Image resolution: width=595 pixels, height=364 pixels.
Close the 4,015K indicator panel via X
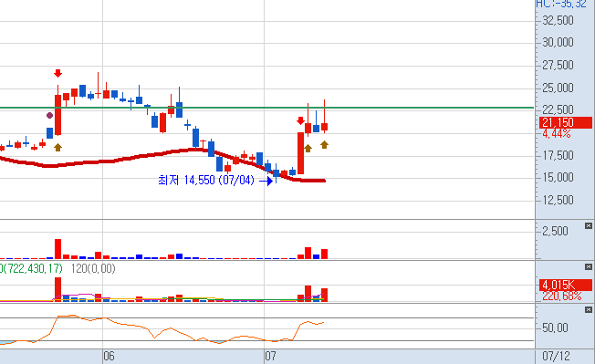click(589, 267)
